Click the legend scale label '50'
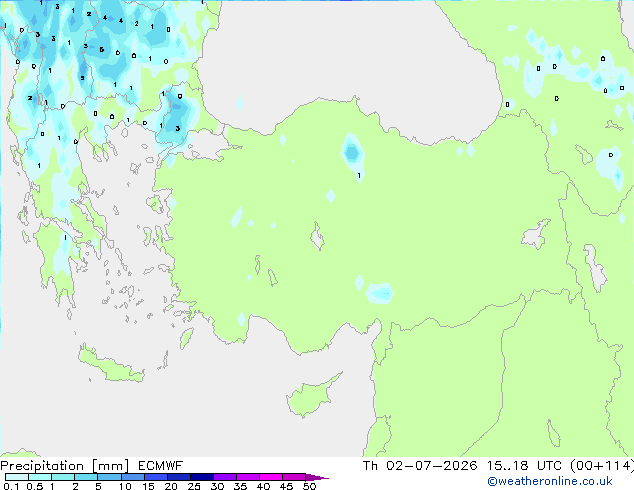634x490 pixels. click(x=309, y=486)
